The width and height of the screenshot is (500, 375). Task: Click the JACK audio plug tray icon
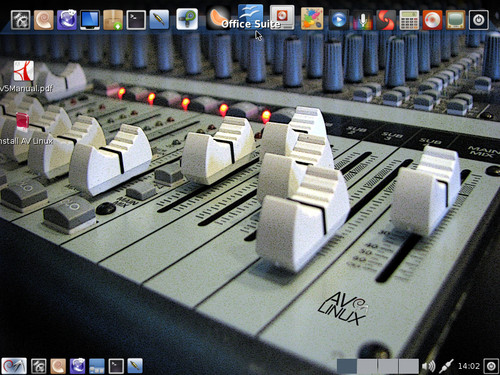point(446,366)
